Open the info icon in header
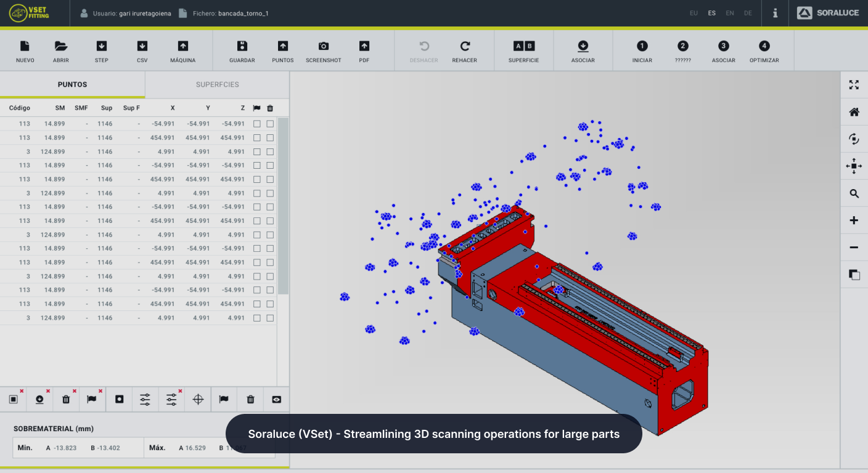This screenshot has width=868, height=473. click(x=775, y=13)
